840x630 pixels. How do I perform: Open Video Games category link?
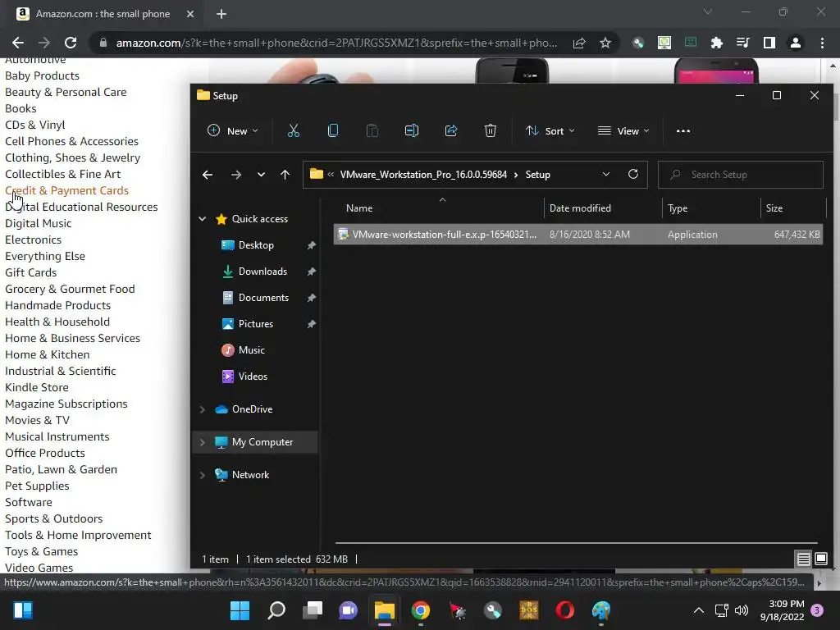tap(39, 568)
